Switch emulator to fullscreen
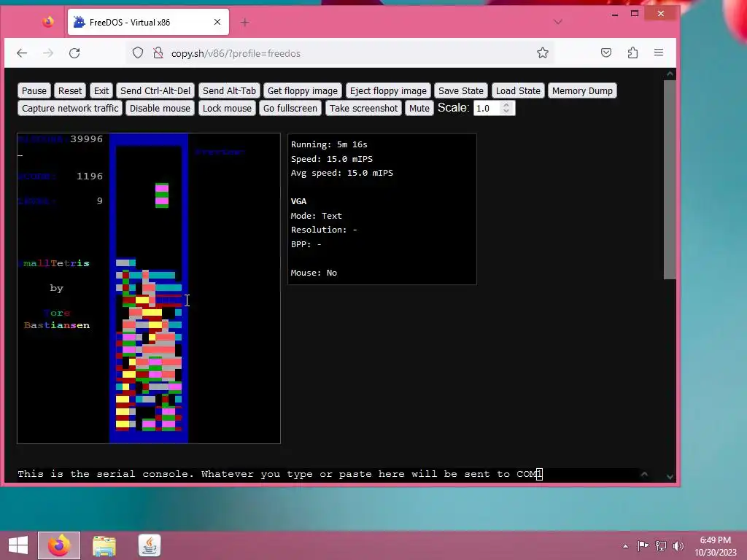The height and width of the screenshot is (560, 747). [x=290, y=108]
